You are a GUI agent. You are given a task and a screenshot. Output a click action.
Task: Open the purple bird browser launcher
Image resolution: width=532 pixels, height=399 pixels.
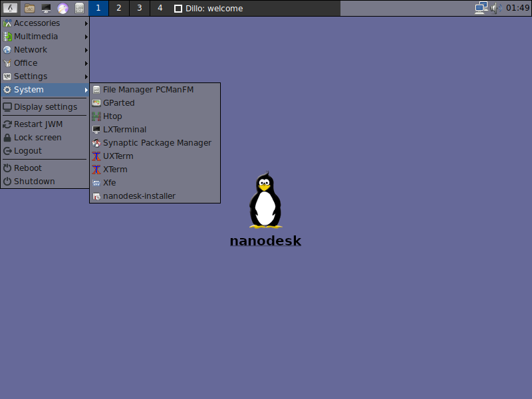[x=63, y=8]
